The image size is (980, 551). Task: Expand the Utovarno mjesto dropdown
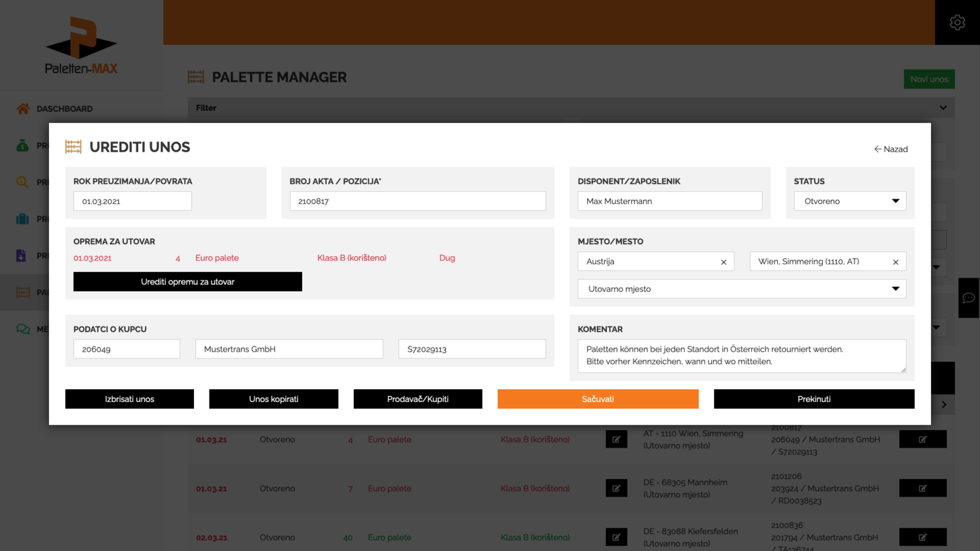coord(741,289)
